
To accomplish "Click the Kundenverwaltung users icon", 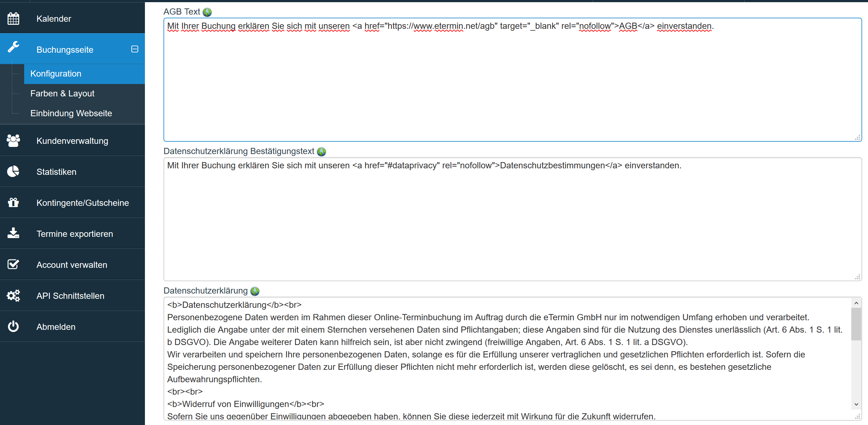I will pyautogui.click(x=13, y=141).
